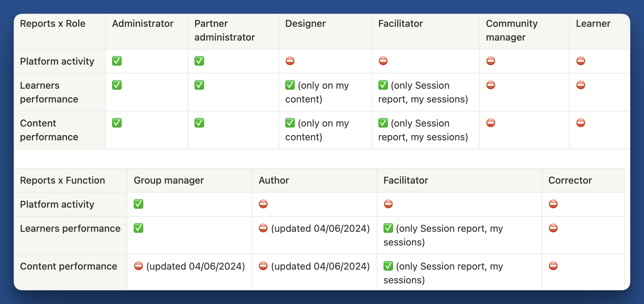Click Community manager's Learners performance no-entry icon
Screen dimensions: 644x304
coord(491,85)
